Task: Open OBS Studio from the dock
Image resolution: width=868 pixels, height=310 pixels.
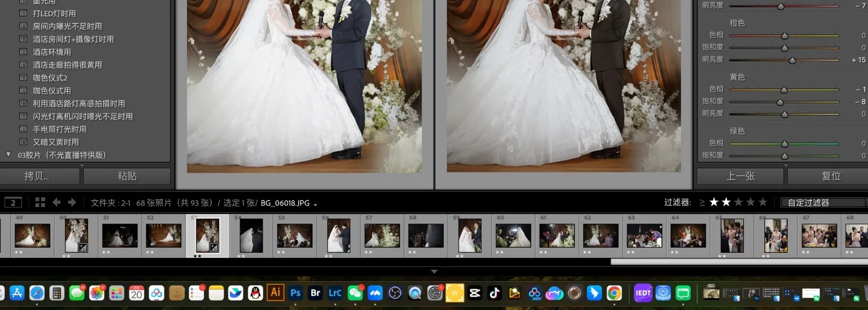Action: pos(395,292)
